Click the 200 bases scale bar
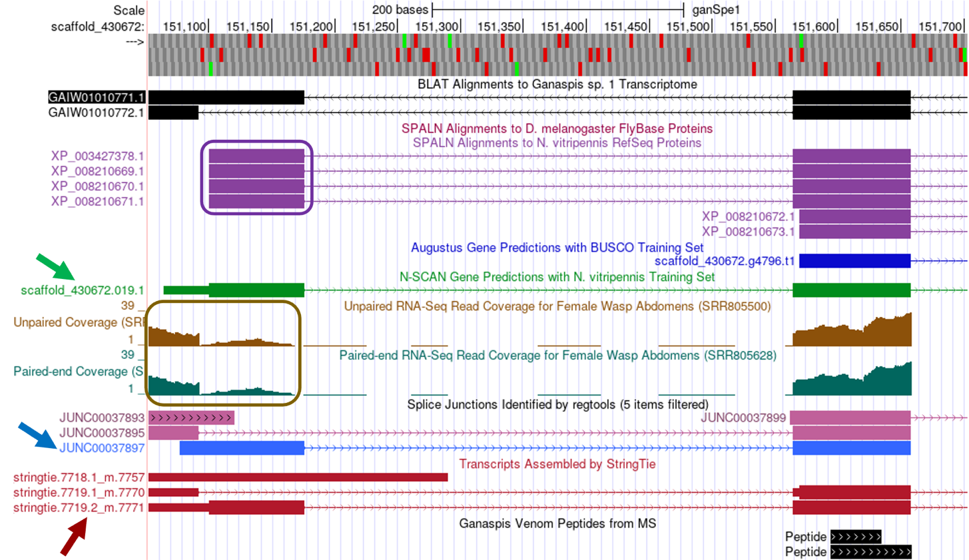The height and width of the screenshot is (560, 969). click(x=558, y=10)
